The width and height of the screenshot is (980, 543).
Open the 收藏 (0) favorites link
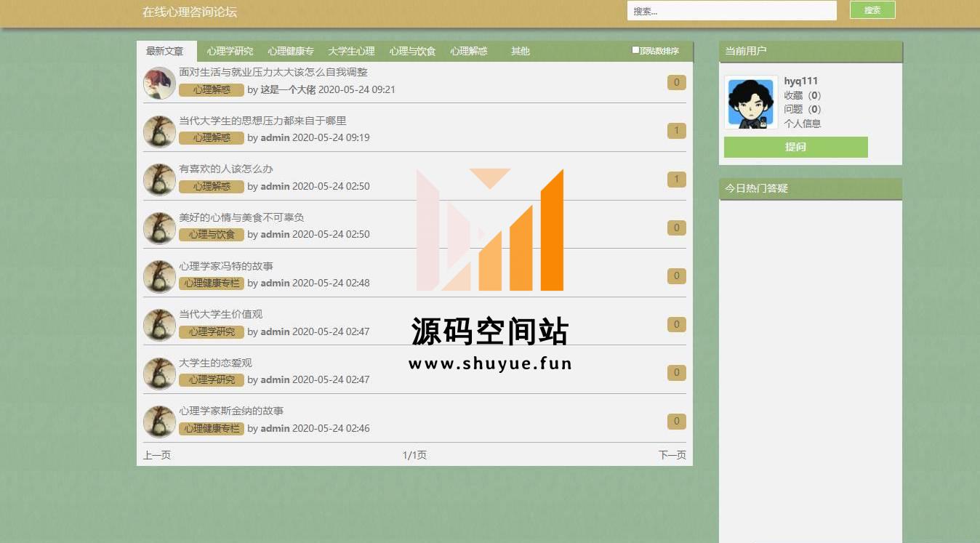pyautogui.click(x=803, y=95)
